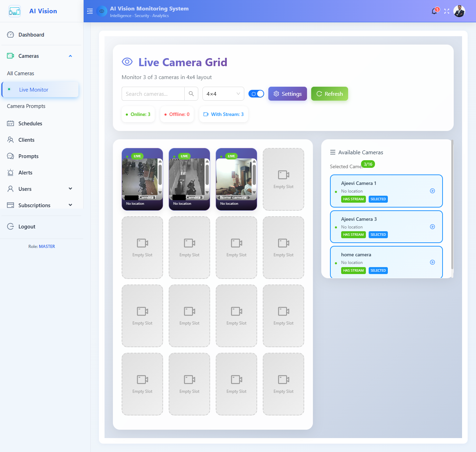Collapse sidebar using the hamburger menu icon

(90, 11)
